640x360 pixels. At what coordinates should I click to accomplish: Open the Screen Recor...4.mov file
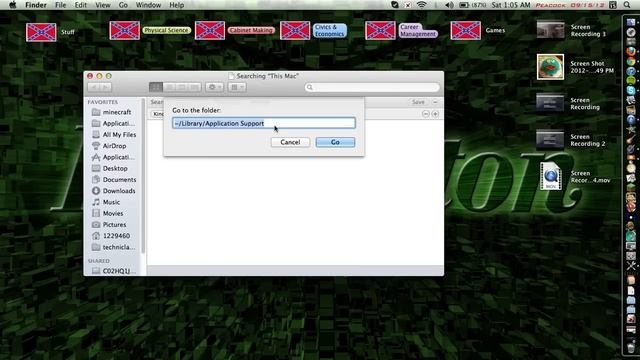coord(551,176)
